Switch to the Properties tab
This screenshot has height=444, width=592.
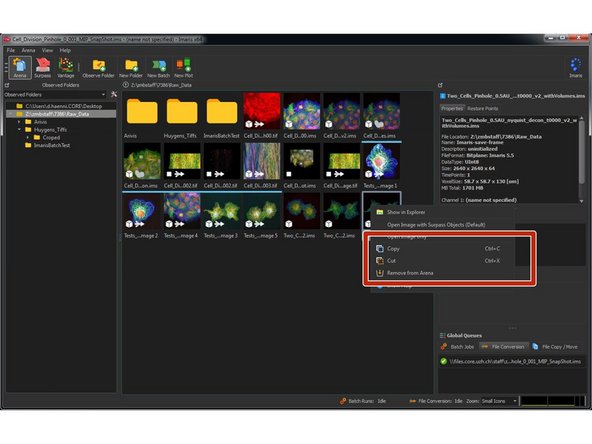452,108
